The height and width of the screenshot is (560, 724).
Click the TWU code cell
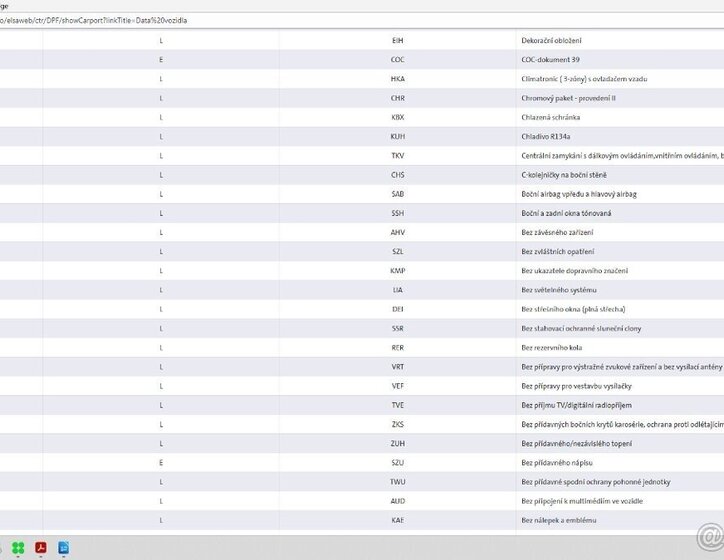pos(397,482)
